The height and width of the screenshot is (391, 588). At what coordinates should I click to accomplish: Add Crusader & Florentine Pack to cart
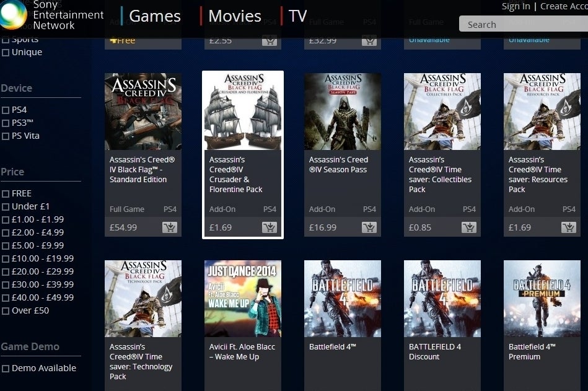[x=270, y=227]
